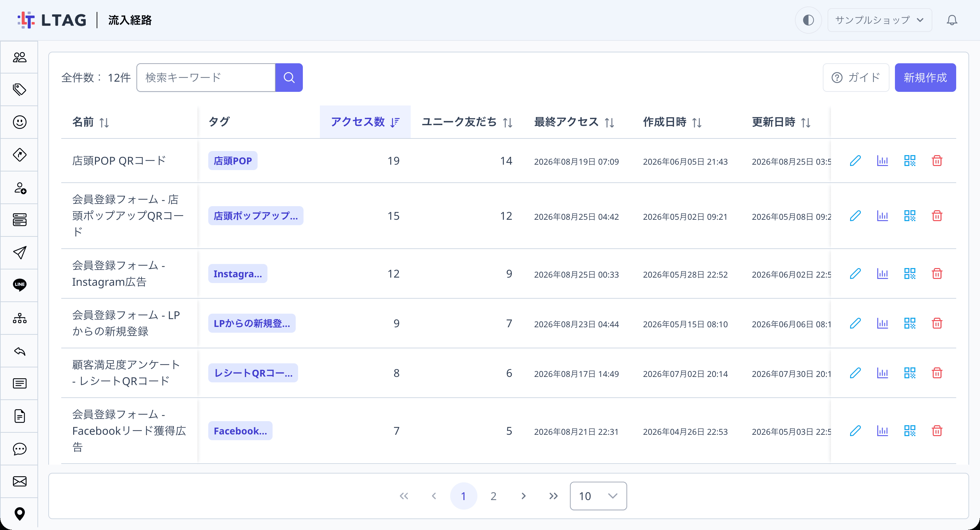
Task: Click the 新規作成 button
Action: tap(925, 78)
